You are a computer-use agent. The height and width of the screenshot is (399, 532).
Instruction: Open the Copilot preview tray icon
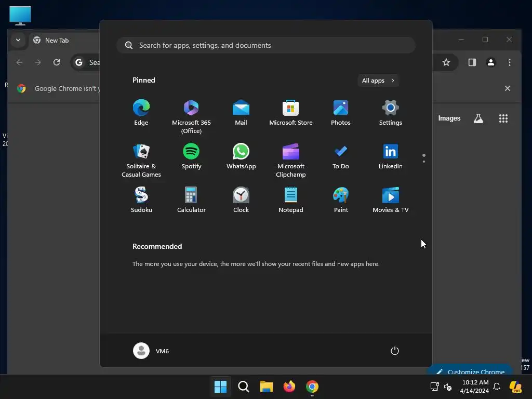coord(516,387)
